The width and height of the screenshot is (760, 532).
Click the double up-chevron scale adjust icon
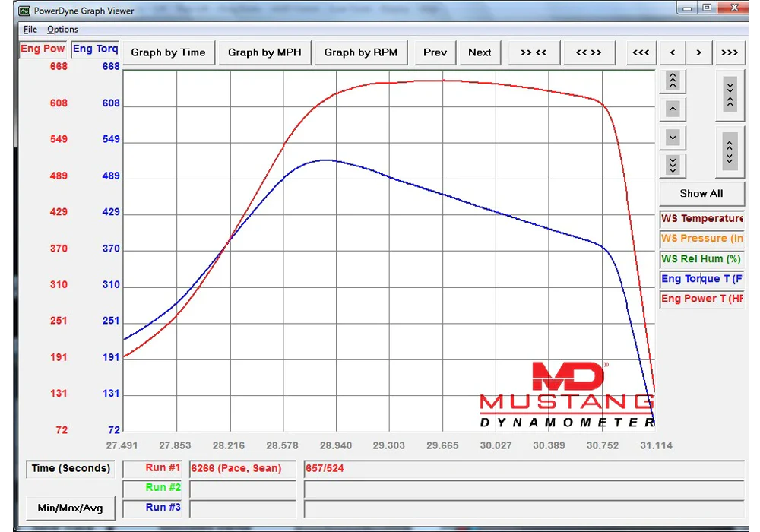tap(672, 80)
